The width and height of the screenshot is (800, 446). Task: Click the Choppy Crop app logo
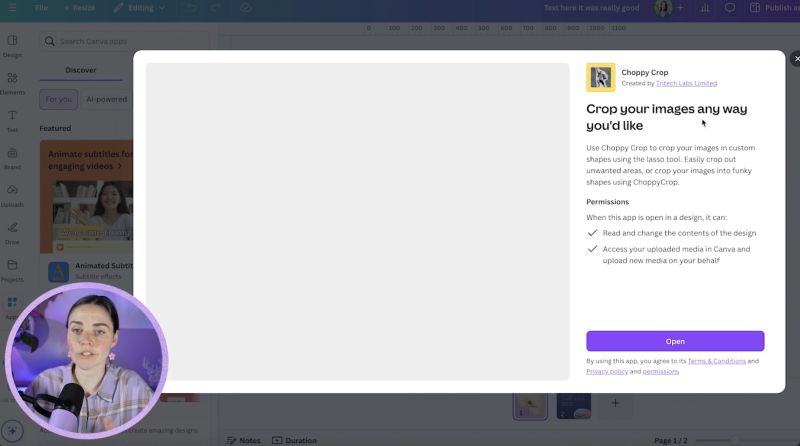tap(601, 78)
